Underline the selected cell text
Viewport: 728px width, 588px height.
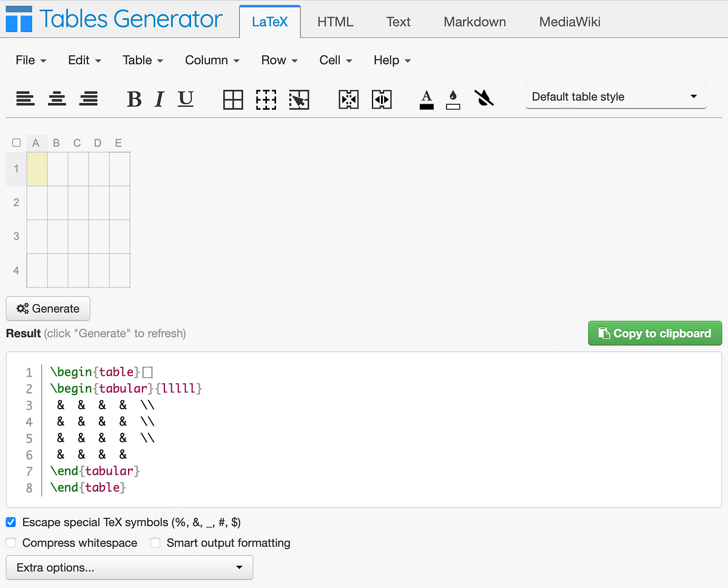[x=185, y=99]
